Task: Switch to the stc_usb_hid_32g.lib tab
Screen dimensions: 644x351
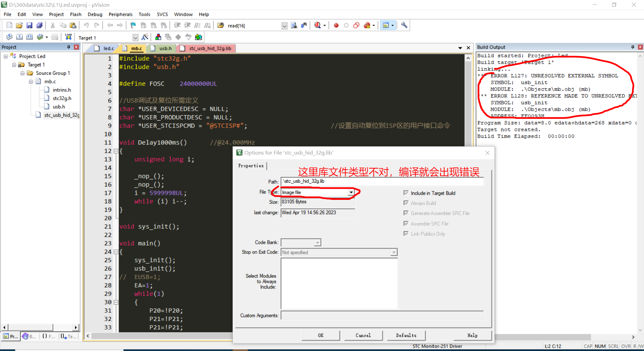Action: 206,48
